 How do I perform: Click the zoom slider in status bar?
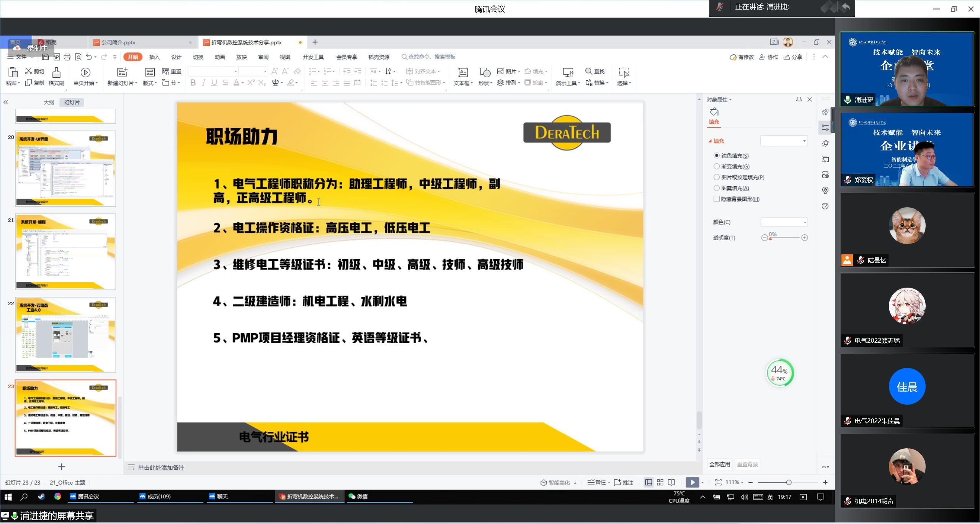click(x=788, y=482)
